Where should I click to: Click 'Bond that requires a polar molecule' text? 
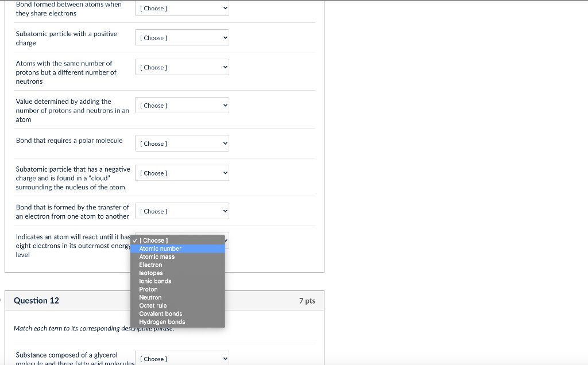(x=69, y=141)
